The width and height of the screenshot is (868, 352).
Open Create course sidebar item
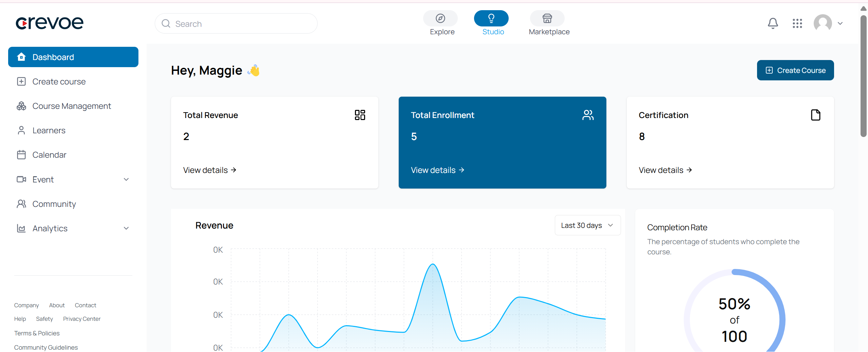tap(73, 81)
